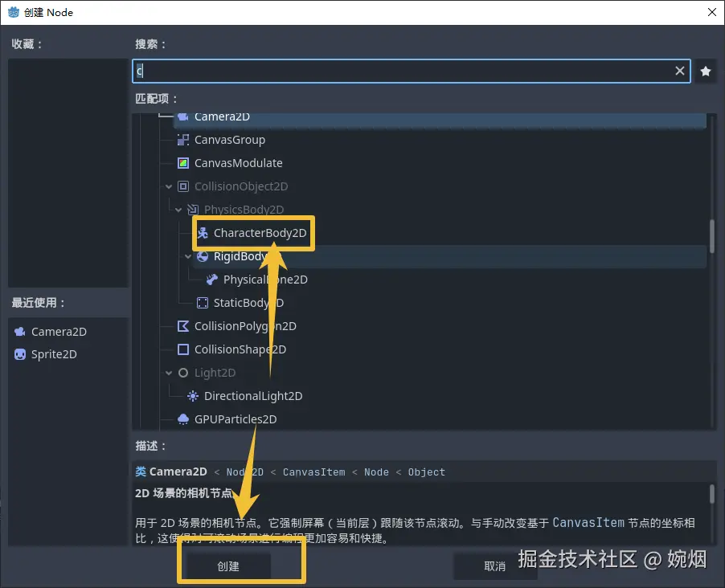
Task: Select the DirectionalLight2D icon
Action: pos(192,396)
